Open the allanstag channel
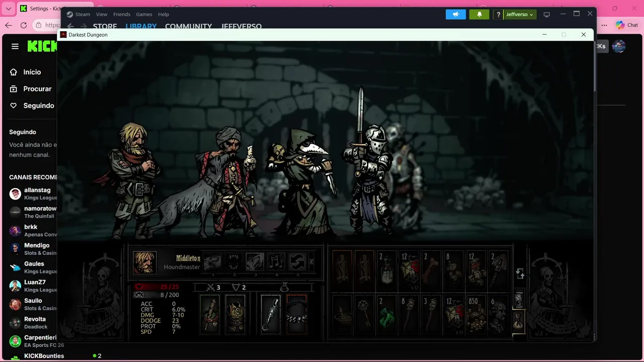The height and width of the screenshot is (362, 644). tap(32, 194)
